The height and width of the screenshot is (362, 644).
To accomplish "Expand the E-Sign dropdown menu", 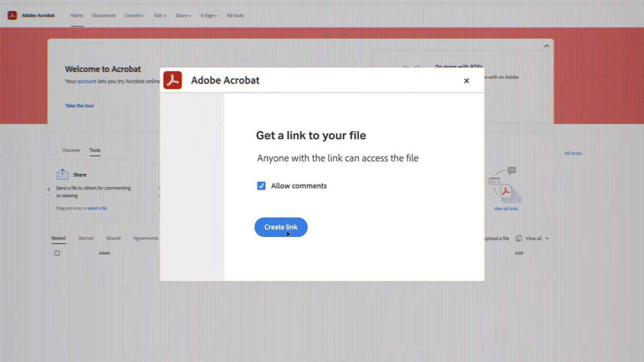I will click(x=209, y=15).
